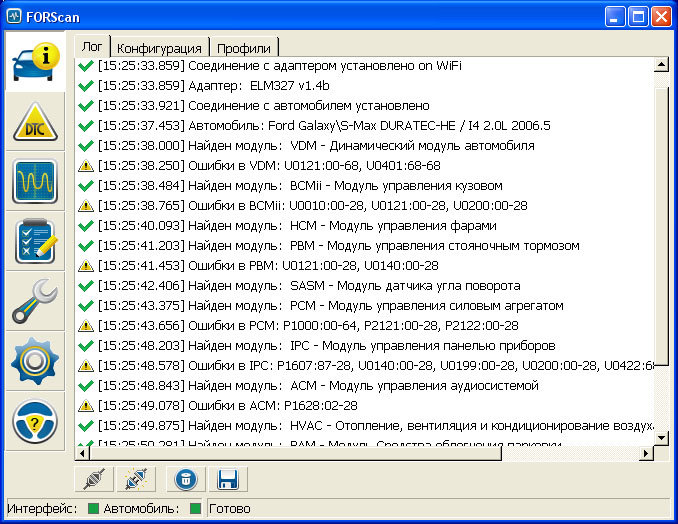Open the oscilloscope live data section
The image size is (678, 524).
coord(35,182)
